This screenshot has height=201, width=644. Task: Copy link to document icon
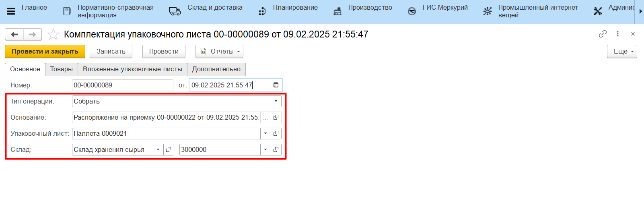click(x=603, y=34)
